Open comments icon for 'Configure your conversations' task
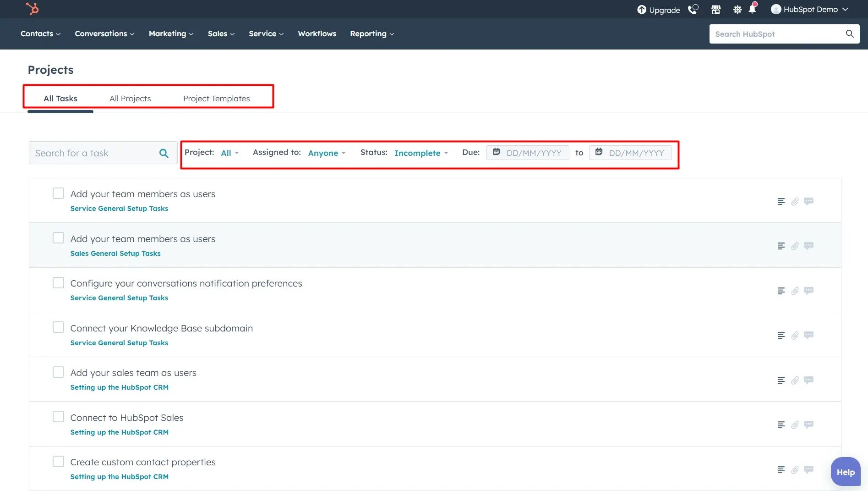The height and width of the screenshot is (491, 868). click(x=809, y=290)
